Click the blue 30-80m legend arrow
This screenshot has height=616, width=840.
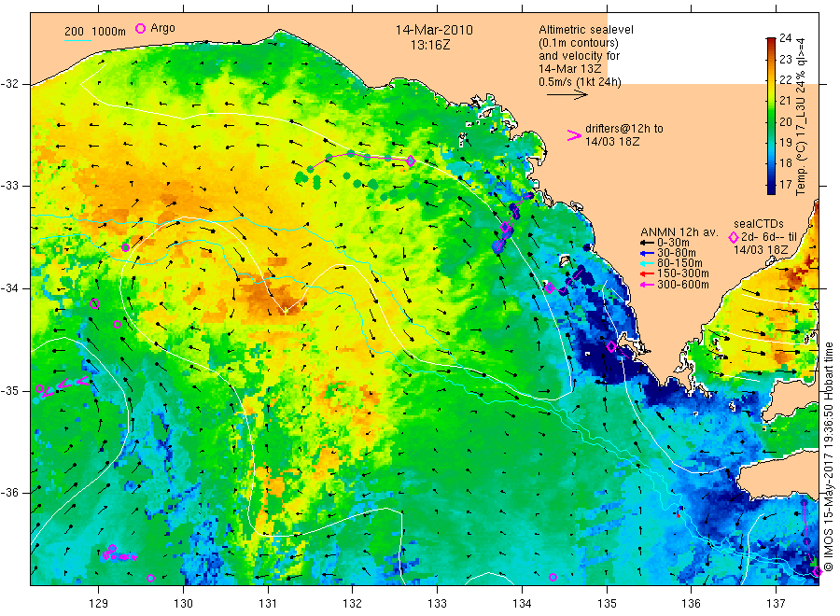(x=647, y=253)
